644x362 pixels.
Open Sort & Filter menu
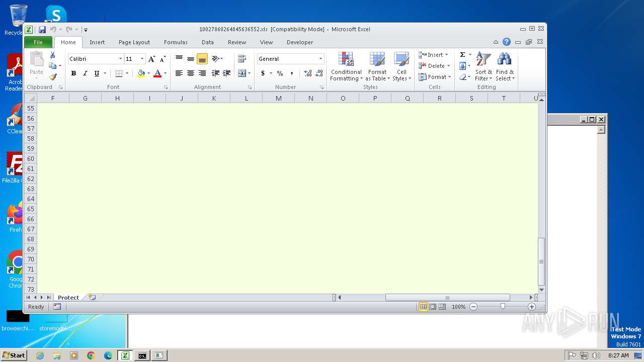(x=484, y=66)
